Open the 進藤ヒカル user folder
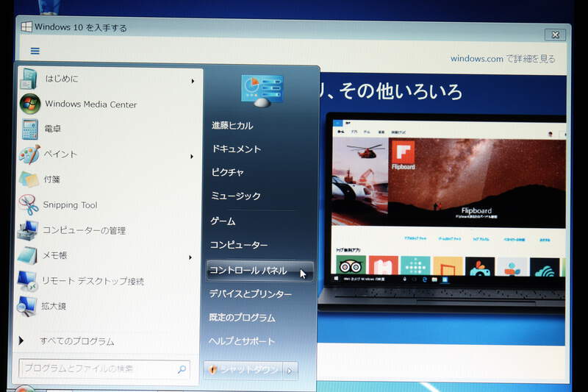 [232, 126]
